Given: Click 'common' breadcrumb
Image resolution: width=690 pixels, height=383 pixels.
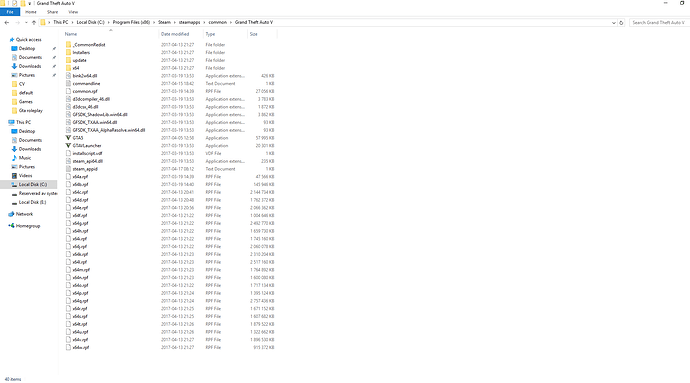Looking at the screenshot, I should pyautogui.click(x=217, y=22).
